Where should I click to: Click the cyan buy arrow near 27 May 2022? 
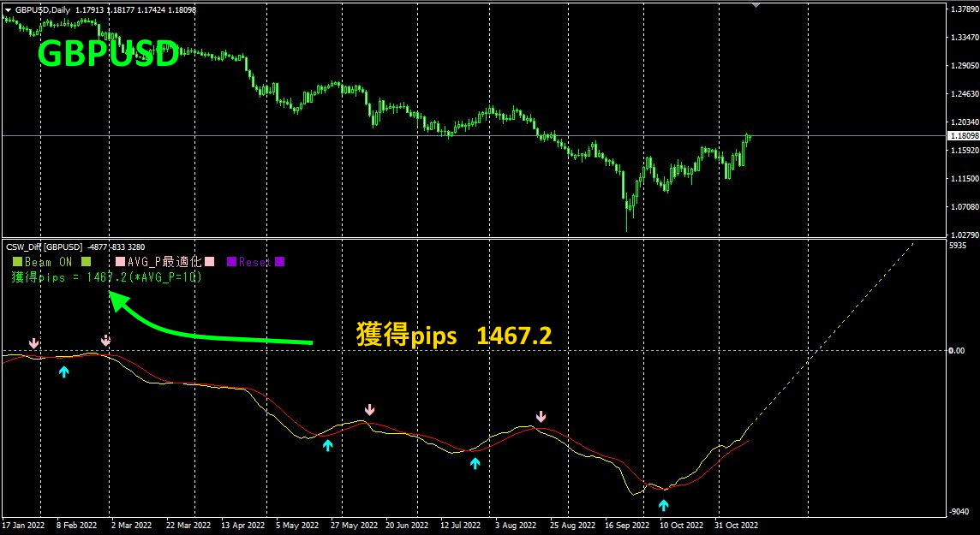(x=328, y=445)
